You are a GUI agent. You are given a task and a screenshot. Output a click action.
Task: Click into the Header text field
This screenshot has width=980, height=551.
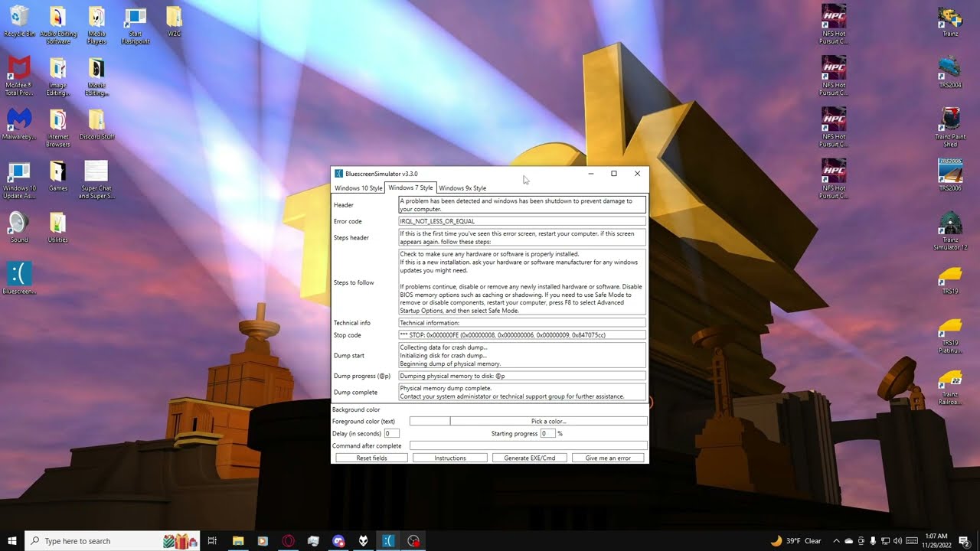point(522,205)
